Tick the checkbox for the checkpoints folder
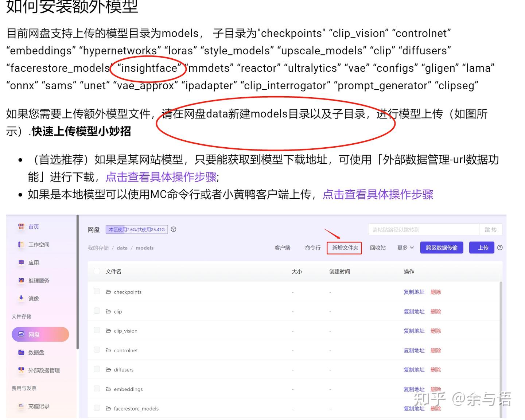 (97, 291)
